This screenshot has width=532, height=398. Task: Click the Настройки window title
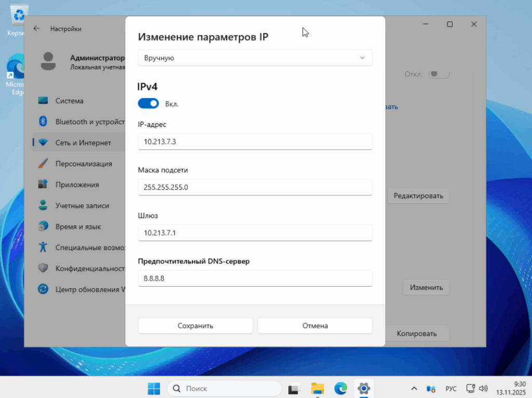tap(66, 29)
